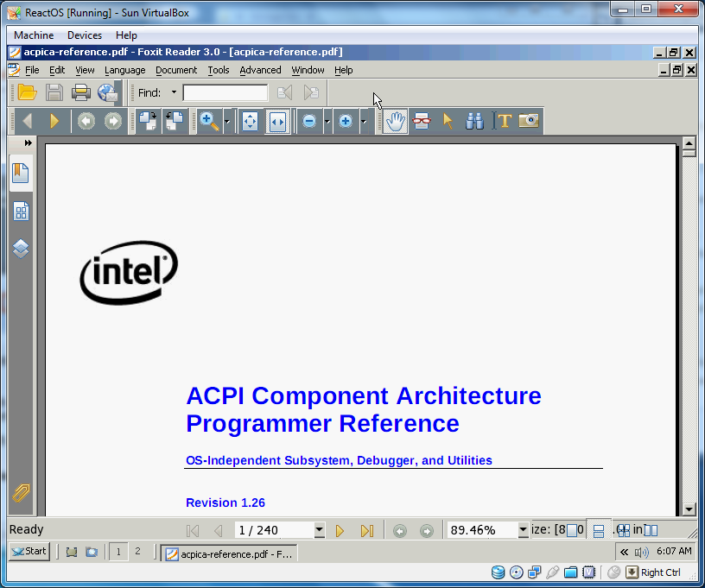Screen dimensions: 705x588
Task: Toggle Fit Width view mode
Action: click(277, 122)
